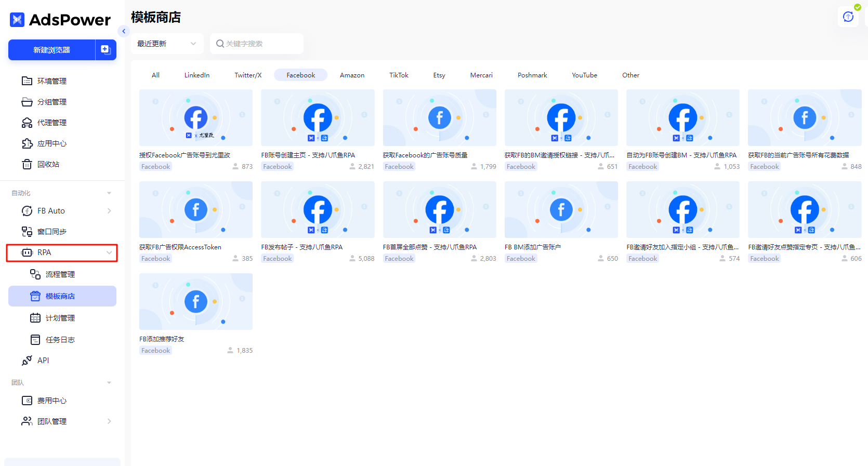
Task: Open 应用中心 puzzle icon item
Action: click(x=62, y=143)
